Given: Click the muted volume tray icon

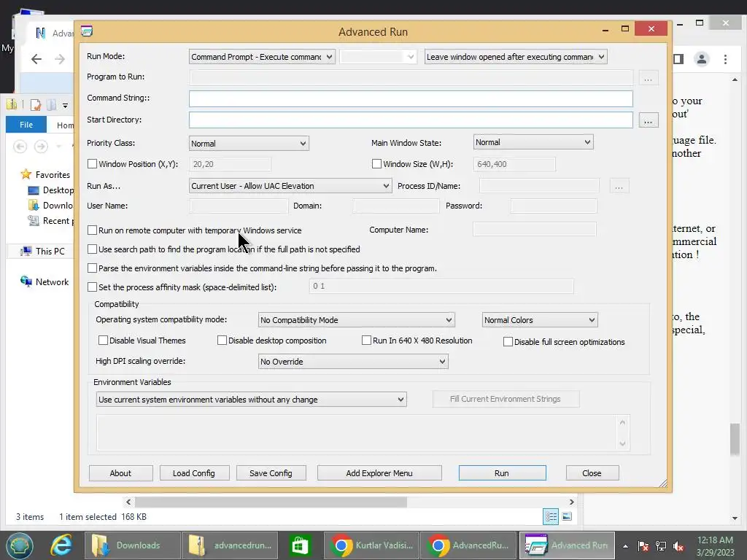Looking at the screenshot, I should (x=678, y=546).
